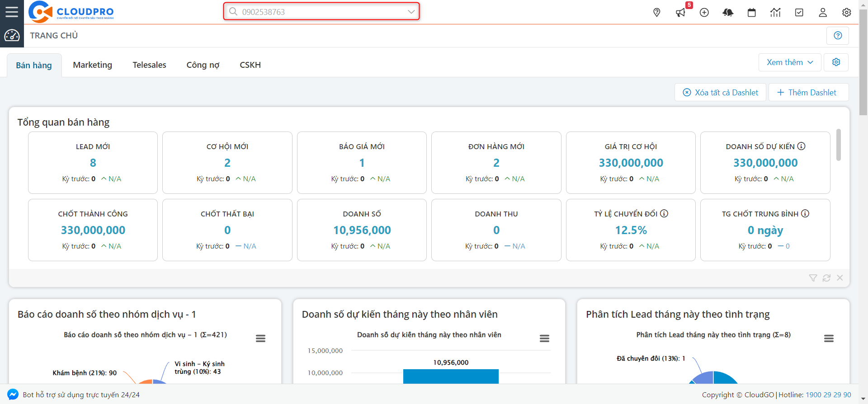Open the Lead mới value 8
This screenshot has width=868, height=404.
click(93, 163)
